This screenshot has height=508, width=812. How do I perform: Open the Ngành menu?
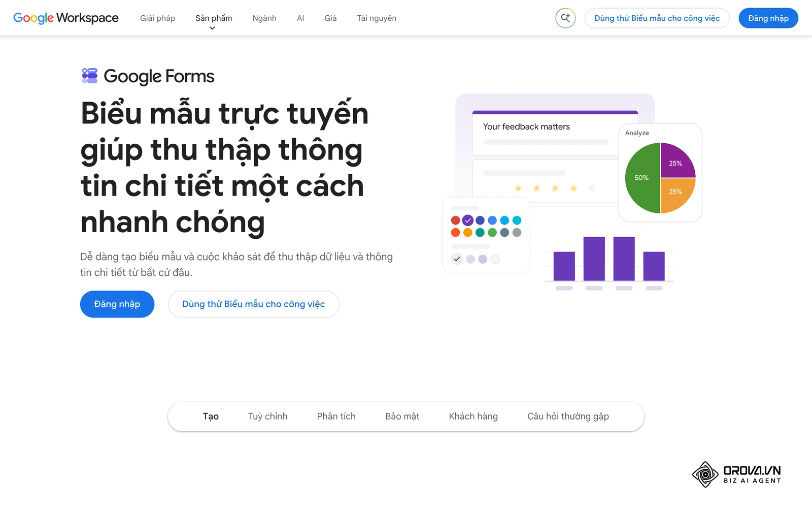click(264, 18)
